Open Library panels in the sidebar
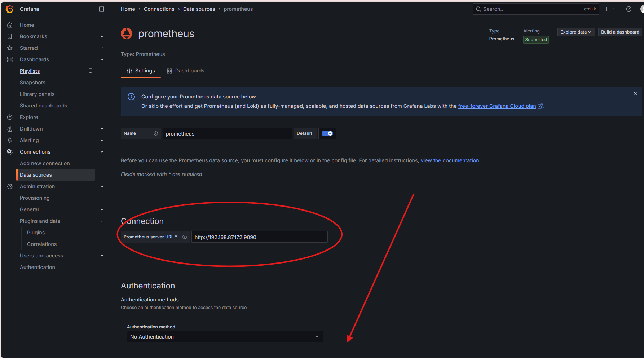 pyautogui.click(x=37, y=94)
